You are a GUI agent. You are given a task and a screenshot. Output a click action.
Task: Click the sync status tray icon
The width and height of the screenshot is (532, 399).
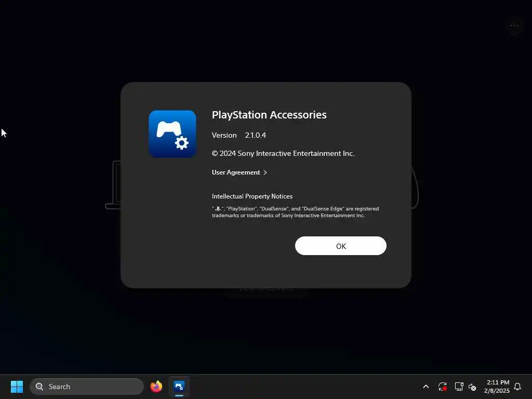[x=442, y=387]
